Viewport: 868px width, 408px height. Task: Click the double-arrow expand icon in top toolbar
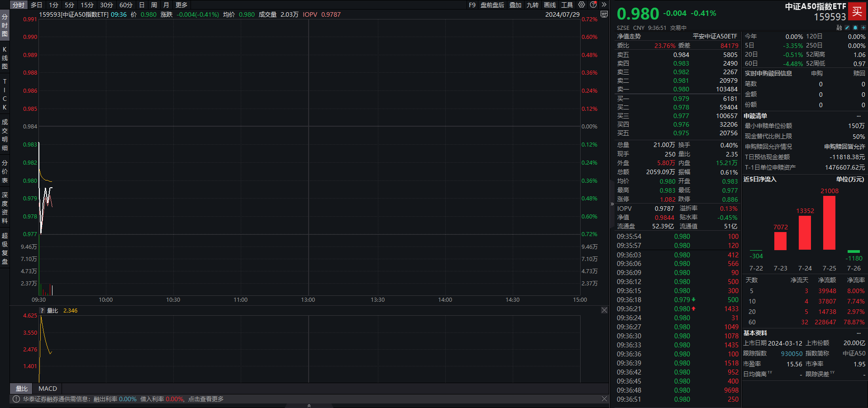(x=604, y=5)
